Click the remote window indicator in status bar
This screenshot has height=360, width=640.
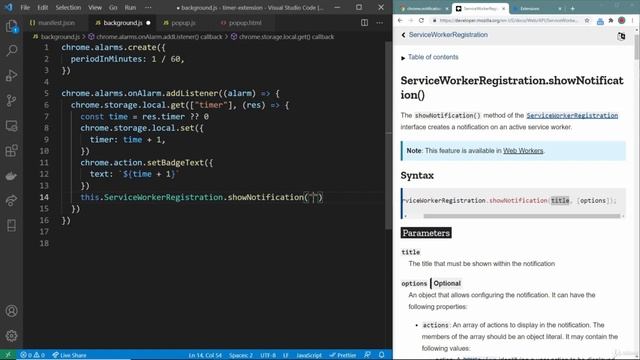point(8,355)
